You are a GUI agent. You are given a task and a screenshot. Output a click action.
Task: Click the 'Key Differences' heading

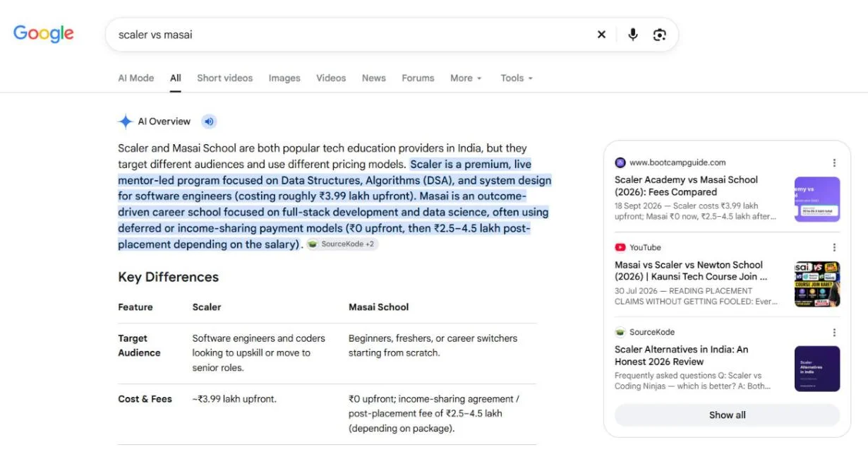(169, 277)
